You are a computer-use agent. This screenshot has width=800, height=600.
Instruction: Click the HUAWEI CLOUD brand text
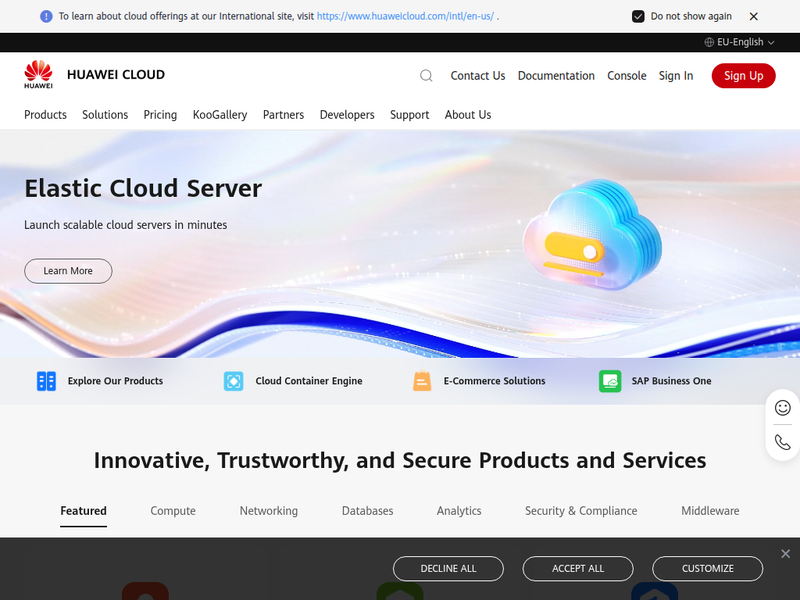[116, 74]
